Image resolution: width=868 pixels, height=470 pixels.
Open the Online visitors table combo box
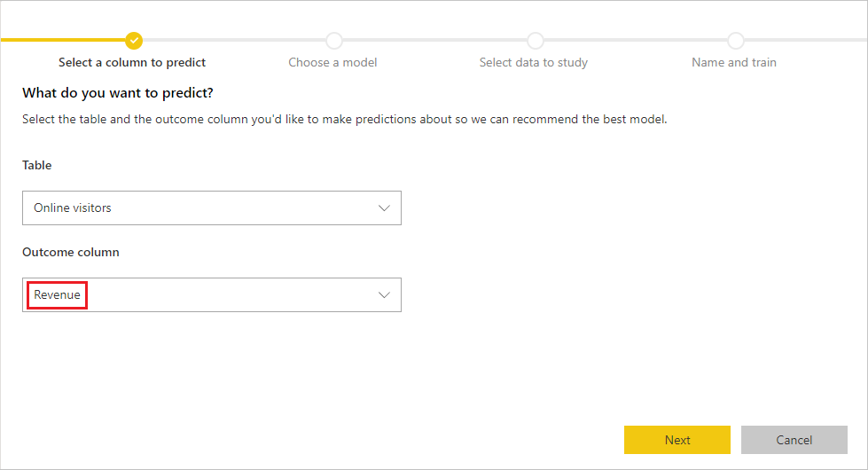pos(212,208)
